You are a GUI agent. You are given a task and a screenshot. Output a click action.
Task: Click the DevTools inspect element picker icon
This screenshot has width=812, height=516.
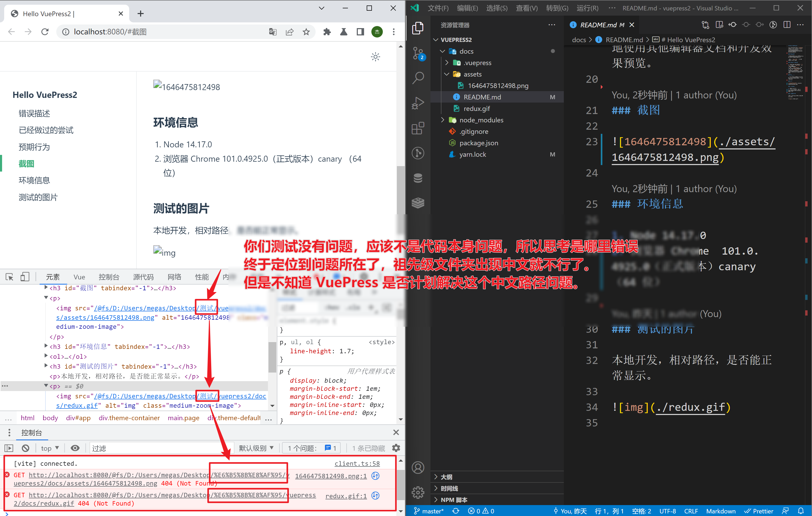coord(9,277)
